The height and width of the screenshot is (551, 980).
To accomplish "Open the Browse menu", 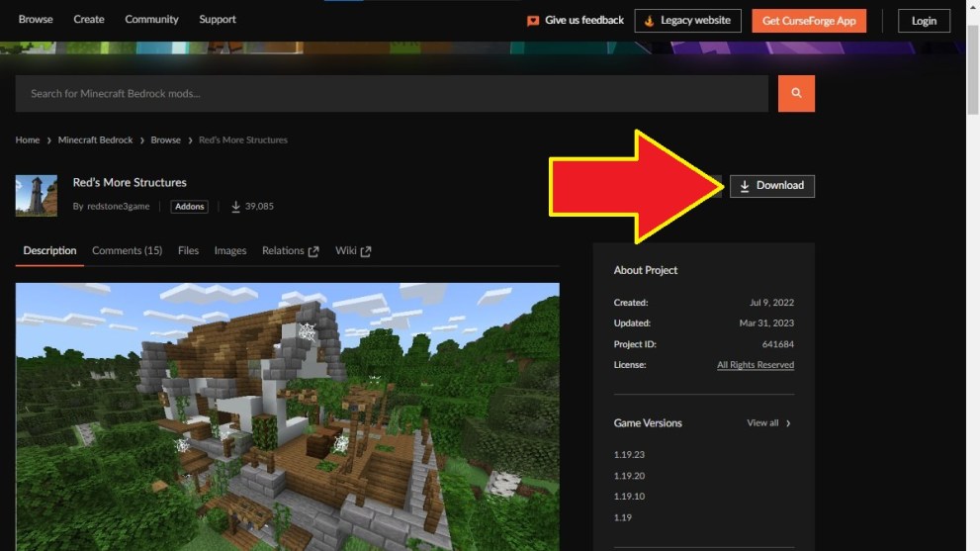I will point(36,20).
